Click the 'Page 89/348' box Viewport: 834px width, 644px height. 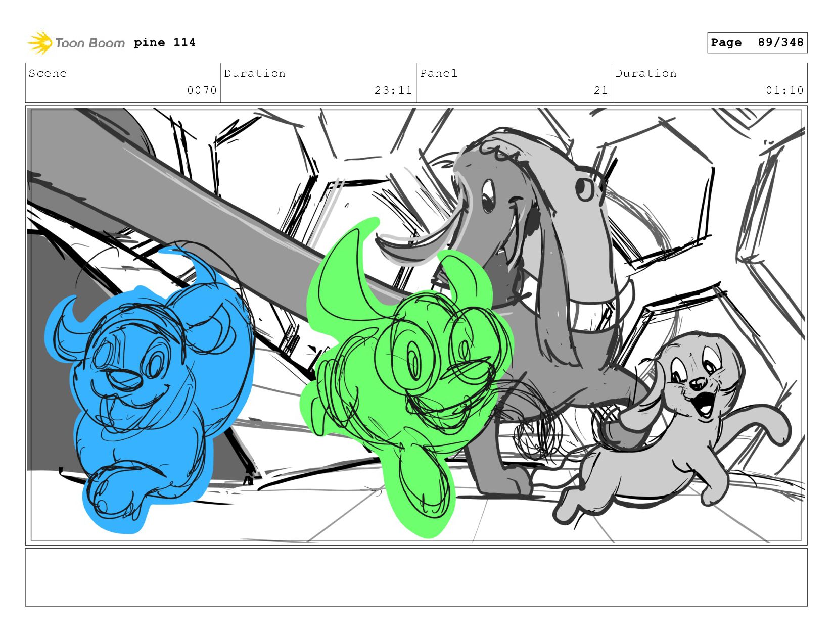point(757,42)
